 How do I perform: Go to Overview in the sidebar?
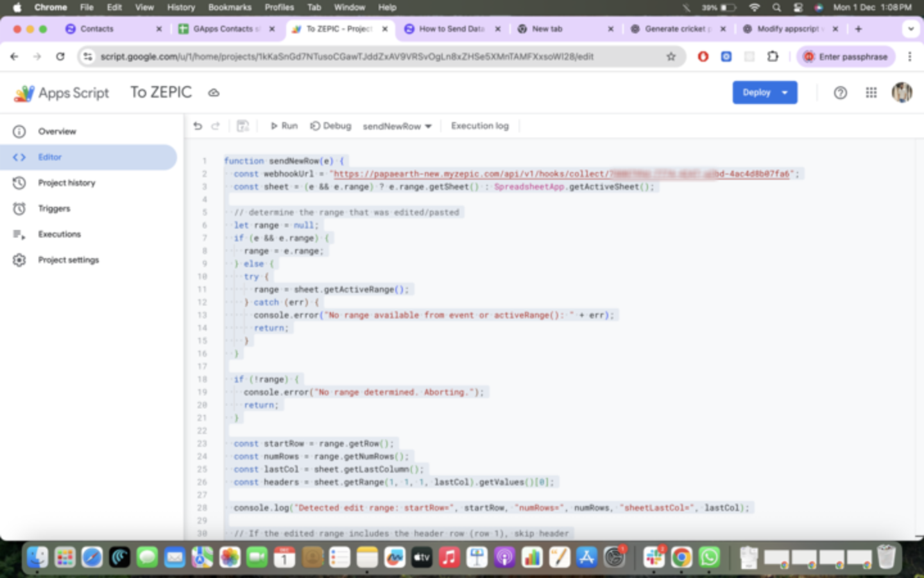click(56, 132)
